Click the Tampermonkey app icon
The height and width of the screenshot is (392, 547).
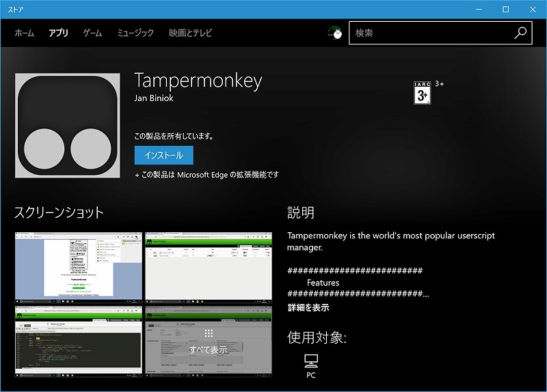(67, 126)
